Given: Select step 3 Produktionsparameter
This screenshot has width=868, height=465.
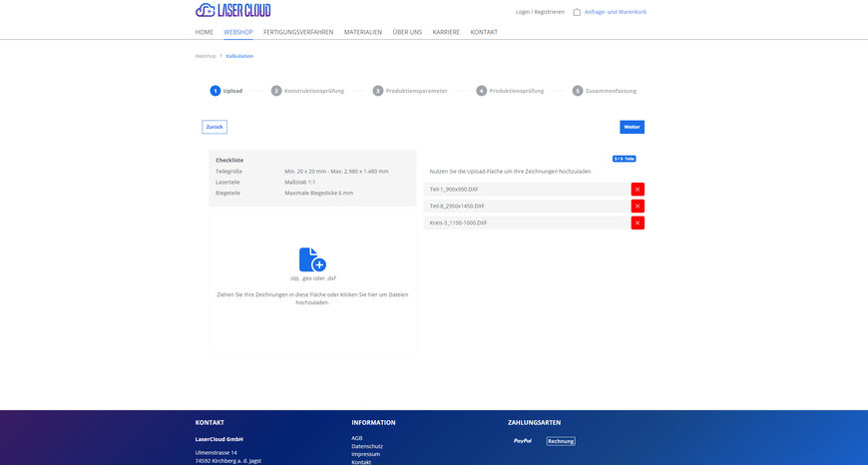Looking at the screenshot, I should (410, 91).
